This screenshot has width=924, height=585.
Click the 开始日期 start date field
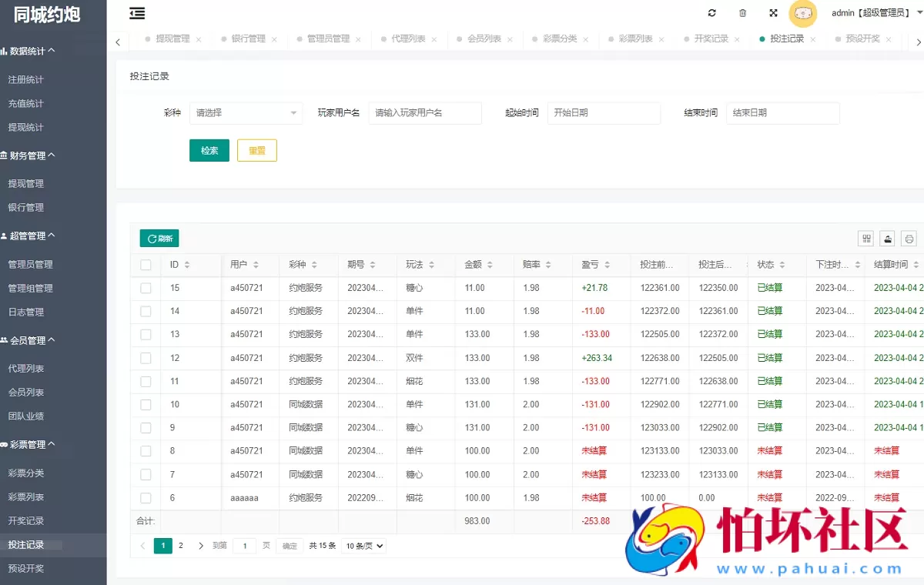[604, 112]
